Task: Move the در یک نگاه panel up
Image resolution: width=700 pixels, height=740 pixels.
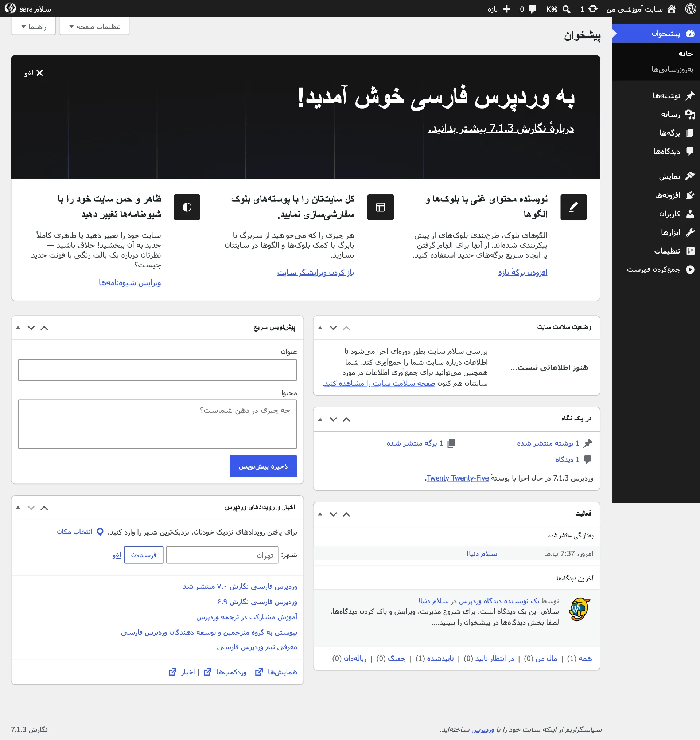Action: point(346,419)
